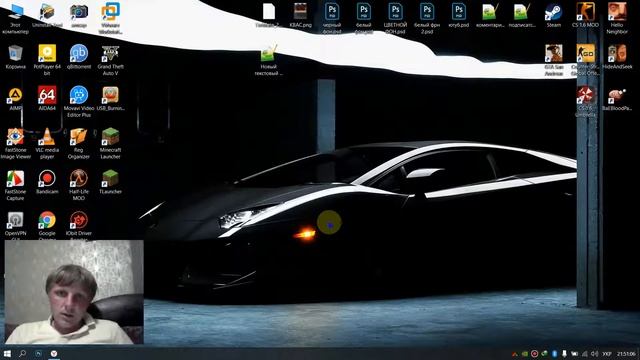Open the черный фон.psd file
Viewport: 640px width, 360px height.
tap(332, 18)
